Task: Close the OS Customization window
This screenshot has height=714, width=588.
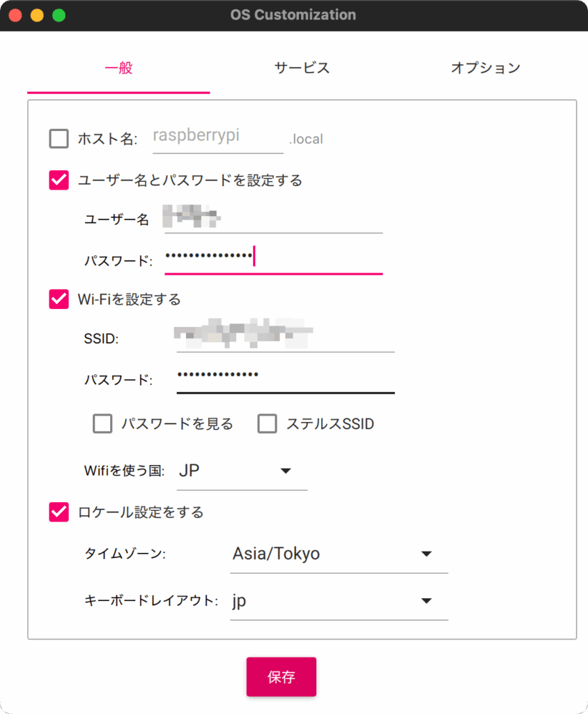Action: tap(15, 15)
